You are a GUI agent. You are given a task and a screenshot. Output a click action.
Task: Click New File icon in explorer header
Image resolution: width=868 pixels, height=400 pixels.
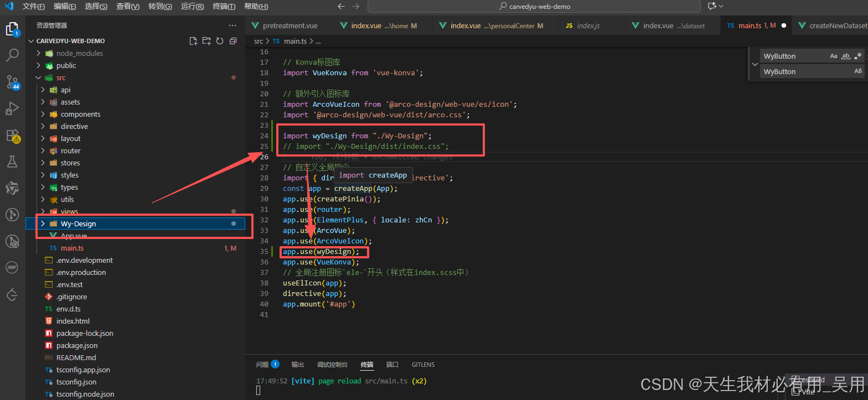pyautogui.click(x=193, y=41)
